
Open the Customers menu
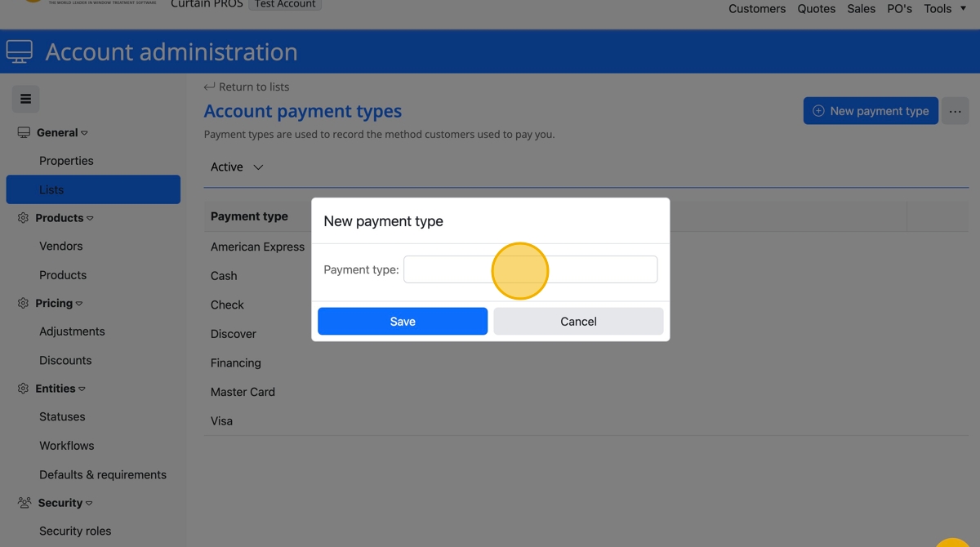pos(757,8)
